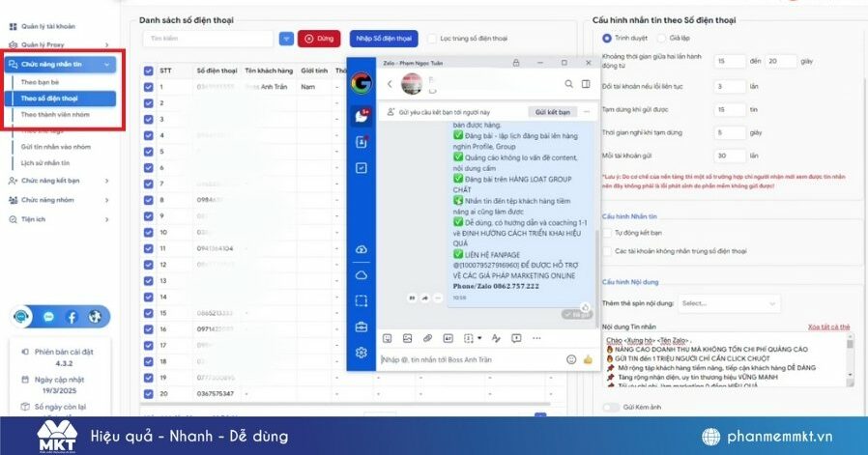868x455 pixels.
Task: Open more options ellipsis in Zalo chat toolbar
Action: point(536,338)
